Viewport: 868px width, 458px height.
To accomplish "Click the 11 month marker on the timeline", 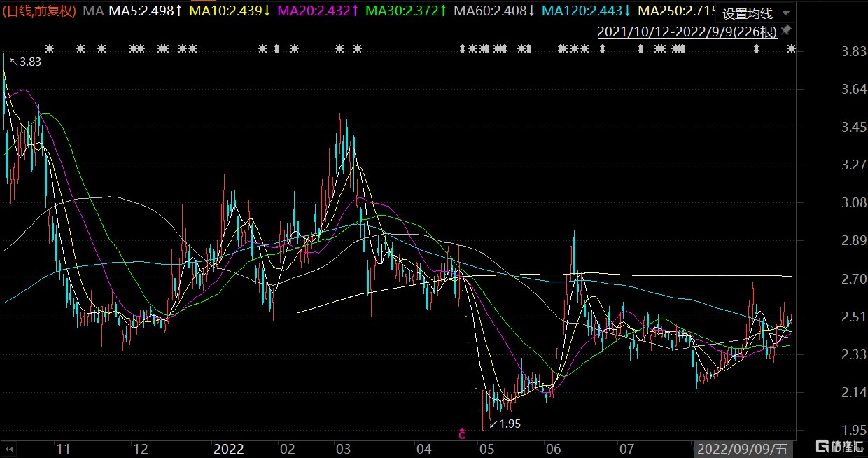I will 64,449.
